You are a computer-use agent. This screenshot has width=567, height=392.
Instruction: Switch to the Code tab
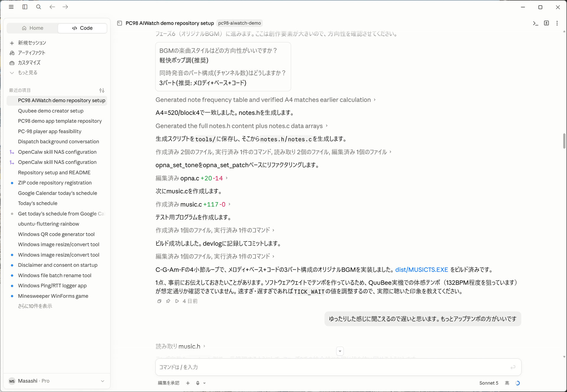pyautogui.click(x=82, y=28)
